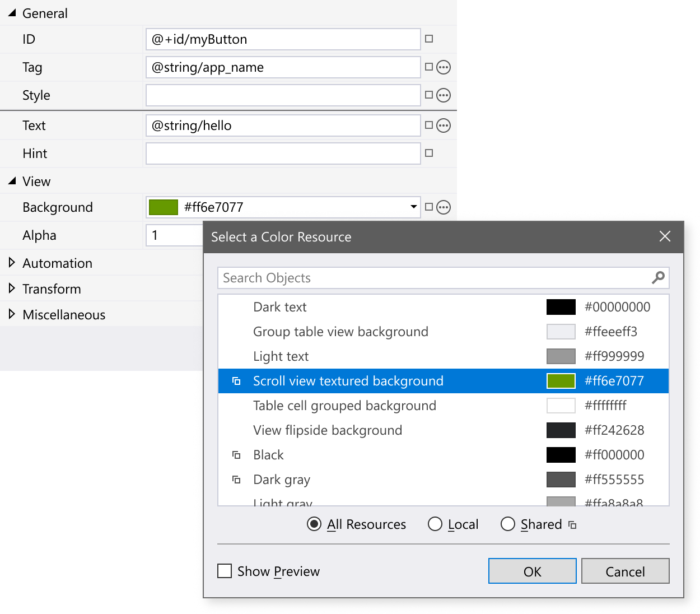This screenshot has height=614, width=700.
Task: Click inside the Search Objects field
Action: pos(392,277)
